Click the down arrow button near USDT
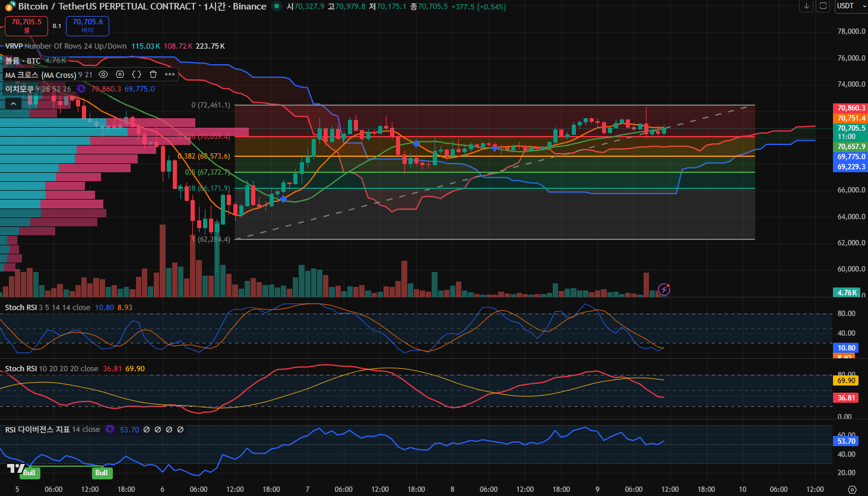Viewport: 868px width, 496px height. (806, 6)
